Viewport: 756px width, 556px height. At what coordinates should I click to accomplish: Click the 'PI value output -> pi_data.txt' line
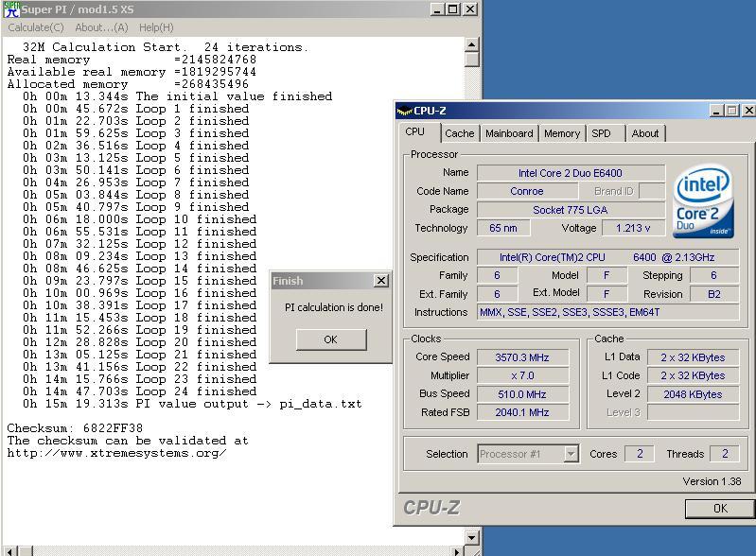click(192, 404)
